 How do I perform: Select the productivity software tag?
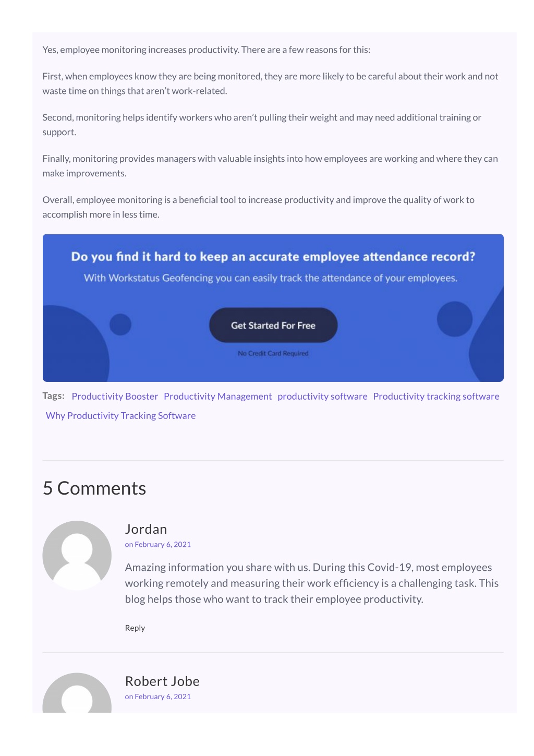[322, 397]
